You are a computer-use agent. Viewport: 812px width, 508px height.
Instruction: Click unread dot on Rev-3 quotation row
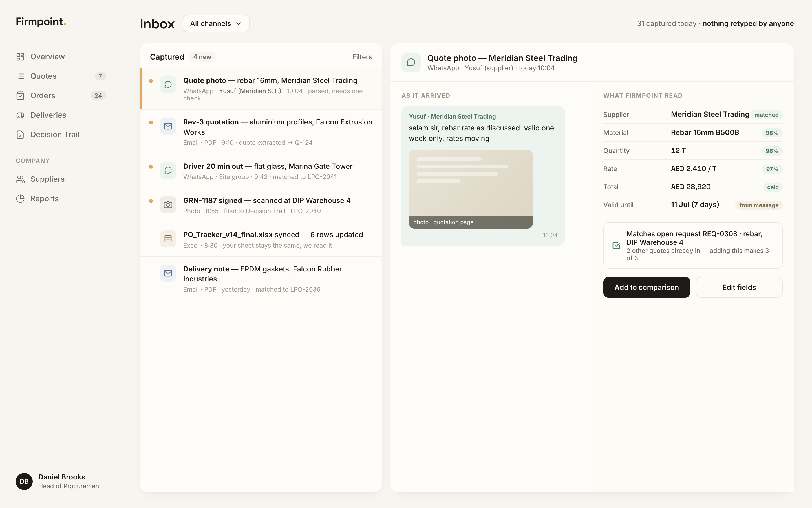(151, 122)
